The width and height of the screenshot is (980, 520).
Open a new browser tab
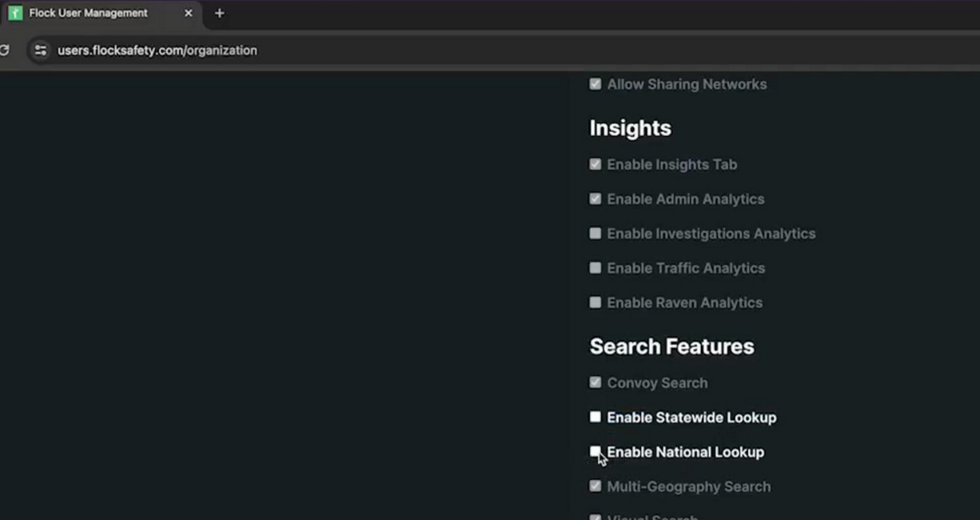pyautogui.click(x=219, y=13)
